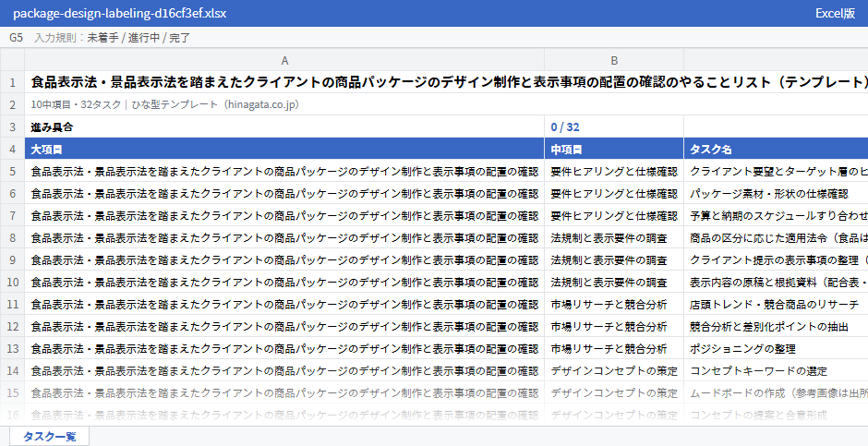
Task: Select 市場リサーチと競合分析 cell in row 13
Action: click(614, 348)
